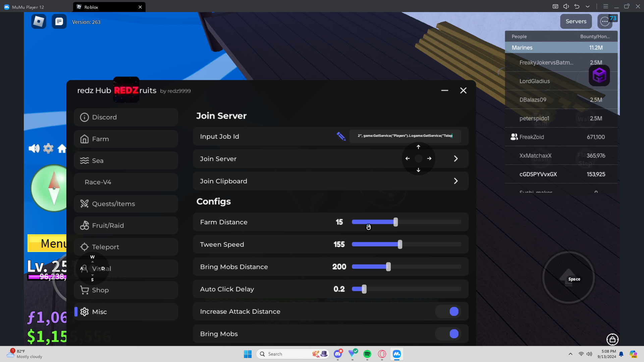Select DBalazs09 in the player list
This screenshot has height=362, width=644.
tap(561, 100)
